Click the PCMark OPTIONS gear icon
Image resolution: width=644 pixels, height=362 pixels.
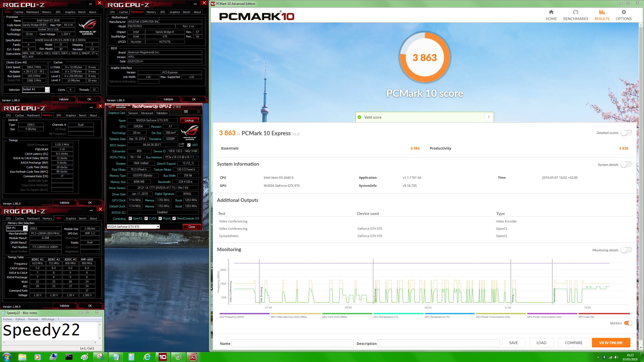pos(623,12)
